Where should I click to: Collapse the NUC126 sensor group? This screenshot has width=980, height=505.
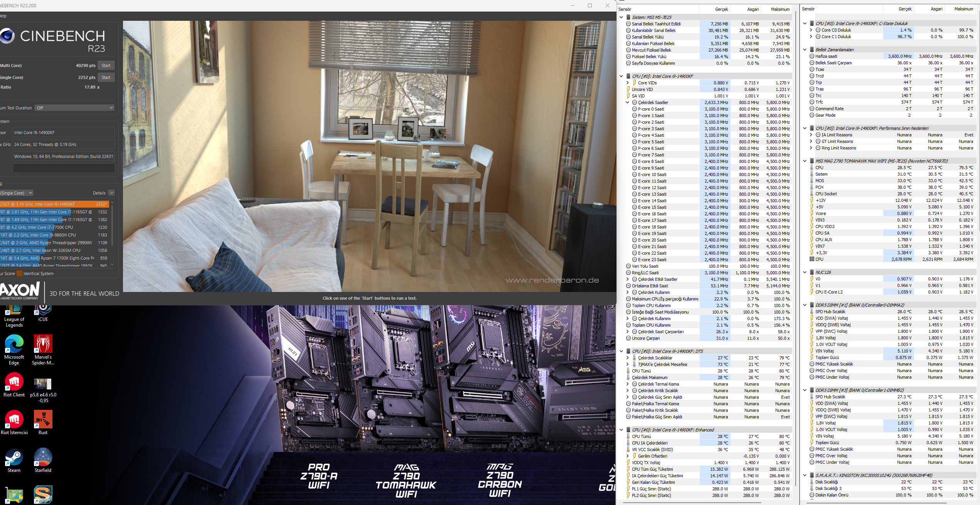pos(805,272)
